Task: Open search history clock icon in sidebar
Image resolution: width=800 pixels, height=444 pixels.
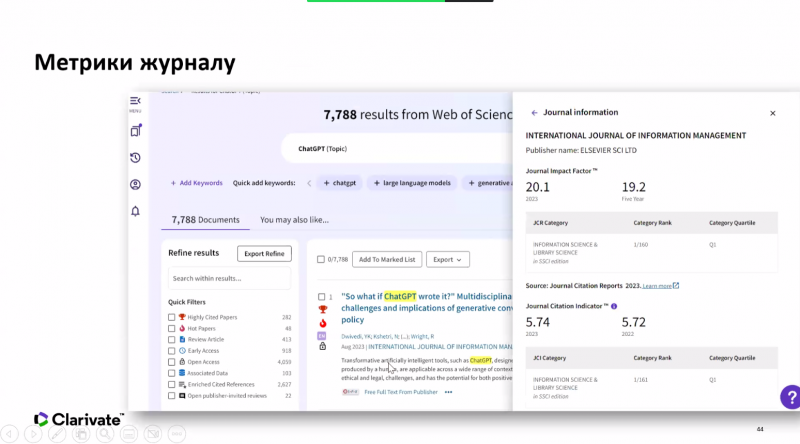Action: [x=135, y=158]
